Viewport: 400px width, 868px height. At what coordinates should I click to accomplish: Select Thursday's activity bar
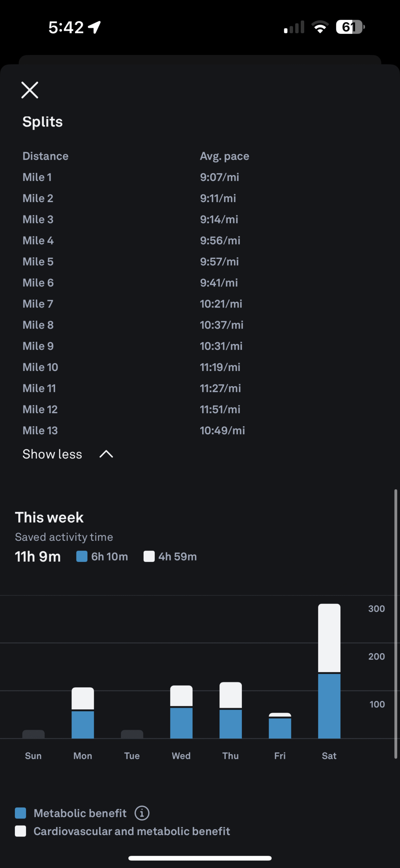tap(231, 710)
